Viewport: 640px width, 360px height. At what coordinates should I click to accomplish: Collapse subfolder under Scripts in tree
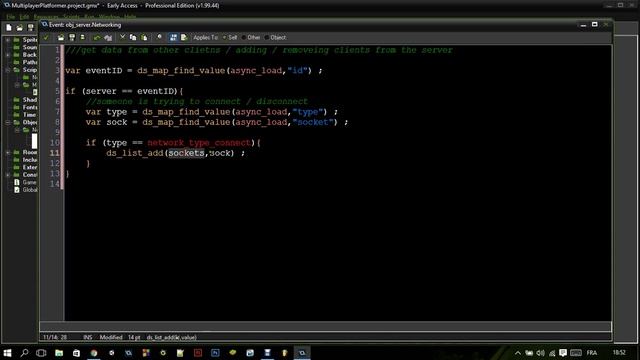point(17,85)
